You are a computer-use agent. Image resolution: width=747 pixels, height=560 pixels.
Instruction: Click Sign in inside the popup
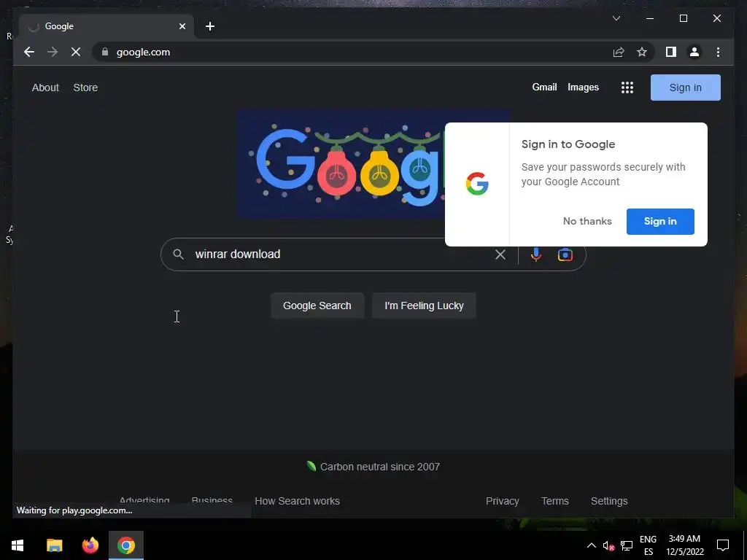pyautogui.click(x=660, y=222)
